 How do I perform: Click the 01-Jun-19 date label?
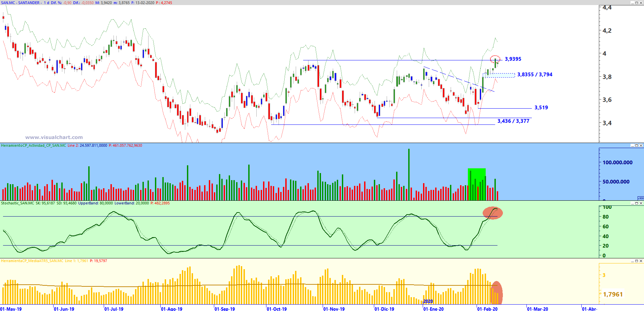(64, 309)
